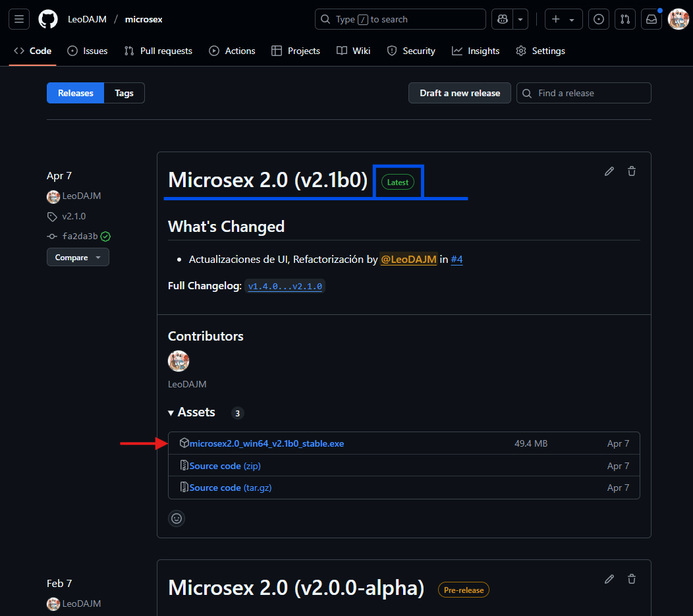The image size is (693, 616).
Task: Open the Wiki tab
Action: 354,51
